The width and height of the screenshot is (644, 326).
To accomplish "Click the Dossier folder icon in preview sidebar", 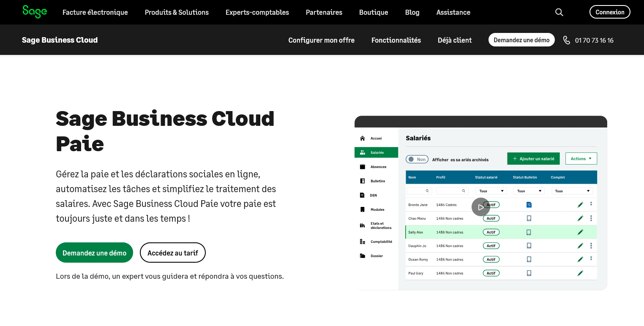I will [x=362, y=256].
